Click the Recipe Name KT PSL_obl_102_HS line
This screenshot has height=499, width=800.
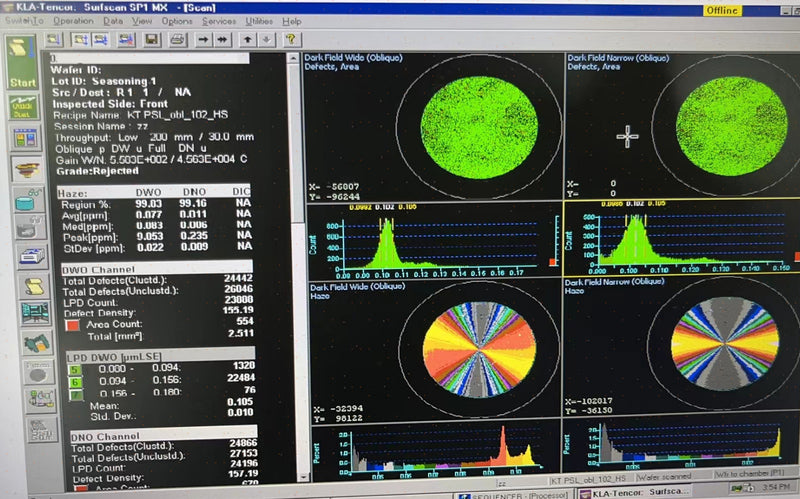tap(141, 115)
